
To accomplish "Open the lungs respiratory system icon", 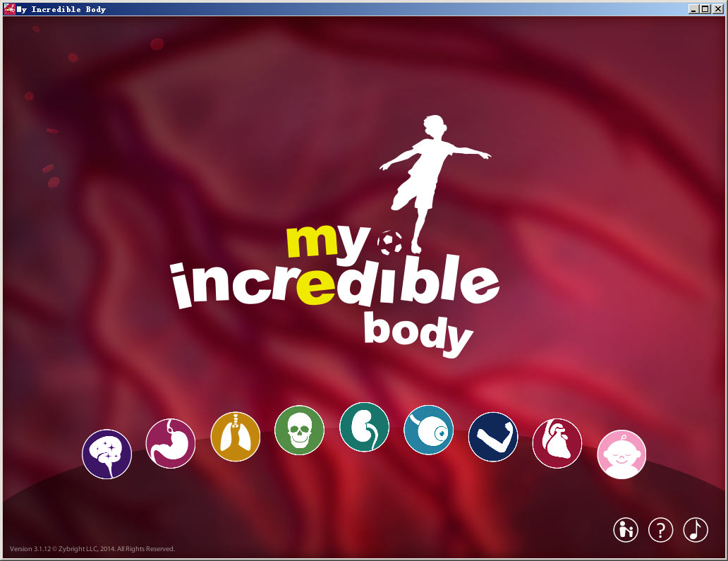I will (236, 436).
